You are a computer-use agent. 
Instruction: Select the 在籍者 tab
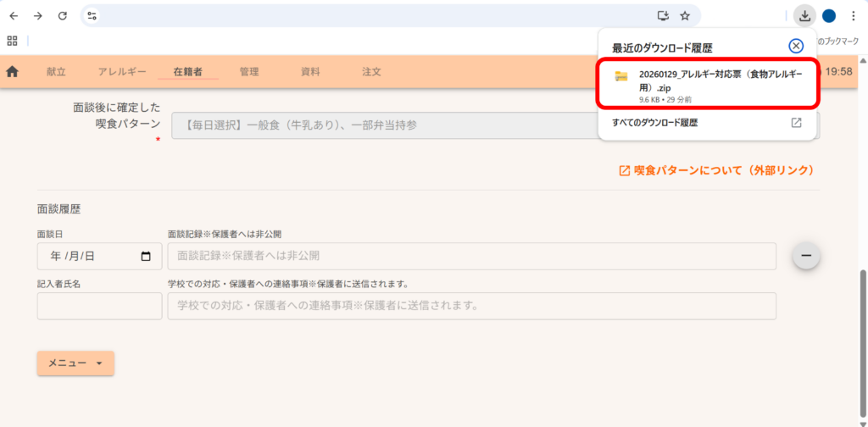(187, 72)
